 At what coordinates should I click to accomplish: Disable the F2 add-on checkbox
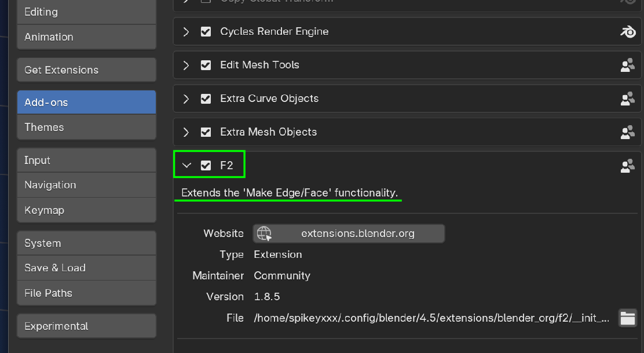pyautogui.click(x=206, y=165)
